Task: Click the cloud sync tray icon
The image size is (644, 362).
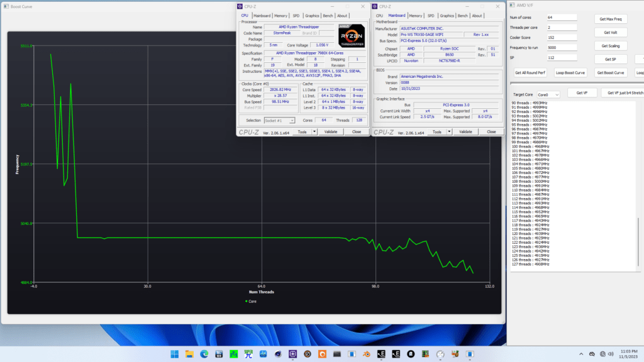Action: pos(592,354)
